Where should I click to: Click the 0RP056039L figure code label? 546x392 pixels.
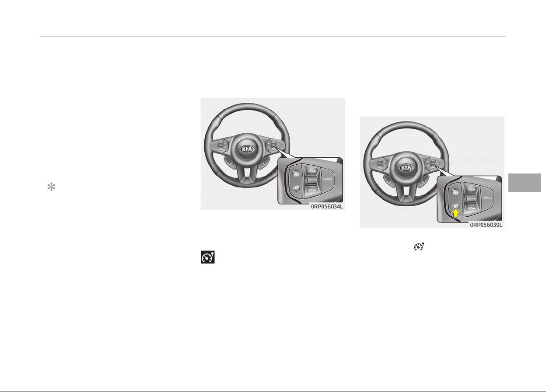(x=486, y=225)
